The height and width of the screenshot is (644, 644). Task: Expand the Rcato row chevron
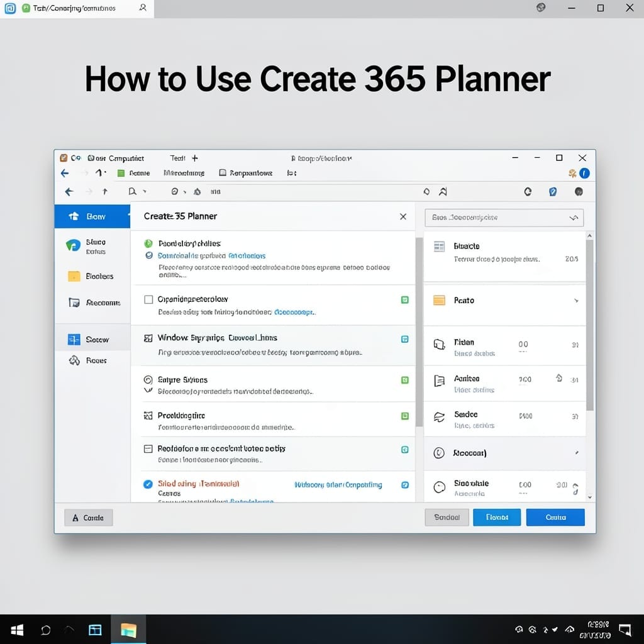pos(576,301)
